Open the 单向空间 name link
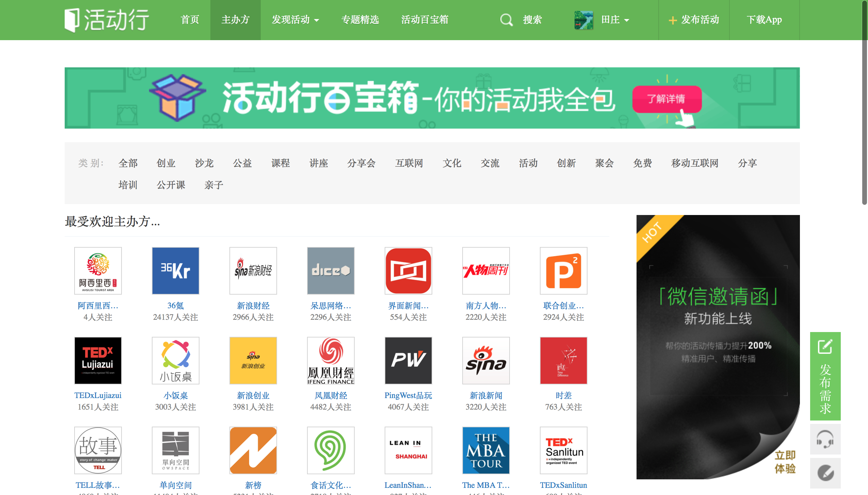868x495 pixels. coord(176,485)
